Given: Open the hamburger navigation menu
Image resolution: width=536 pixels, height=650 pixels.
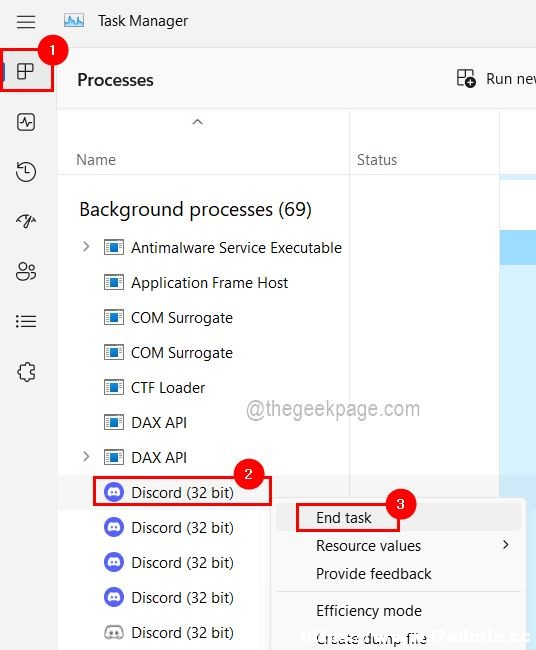Looking at the screenshot, I should coord(26,21).
